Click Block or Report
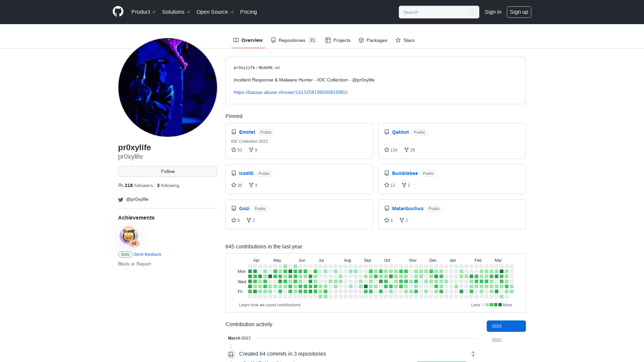Screen dimensions: 644x362 tap(135, 264)
